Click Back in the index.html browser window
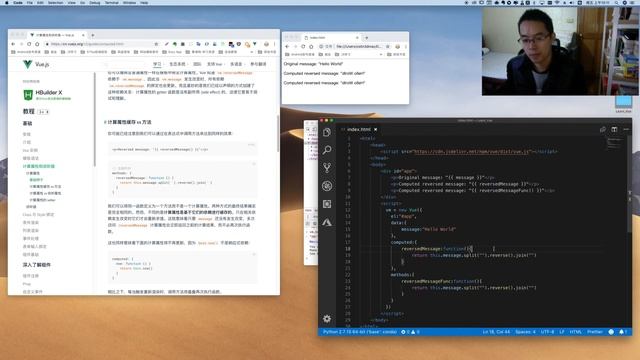The width and height of the screenshot is (640, 360). (x=287, y=47)
